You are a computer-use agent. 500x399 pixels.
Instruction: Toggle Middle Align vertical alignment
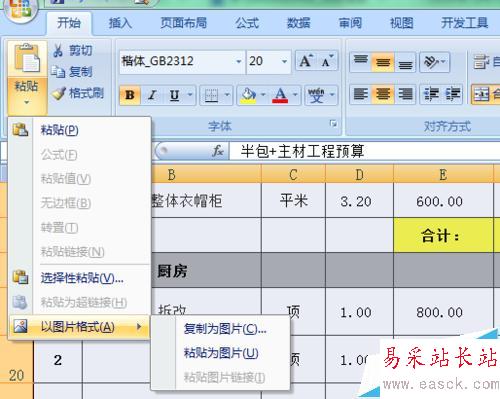382,62
